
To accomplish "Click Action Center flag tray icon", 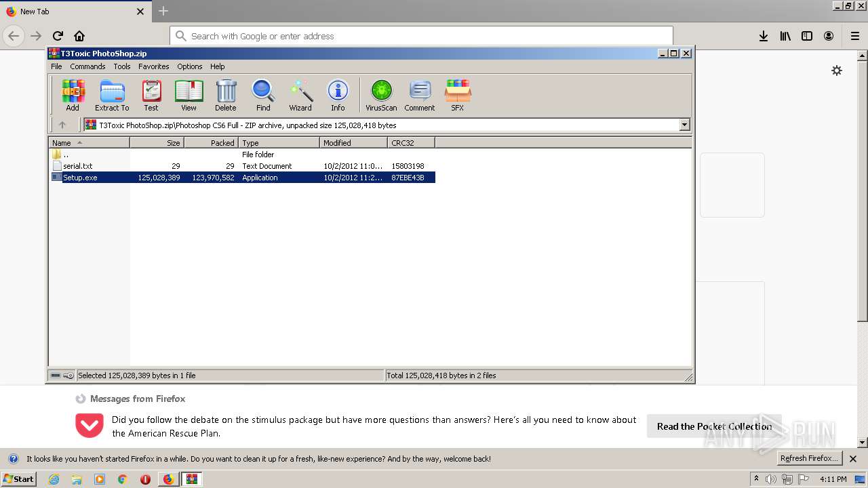I will pos(804,479).
